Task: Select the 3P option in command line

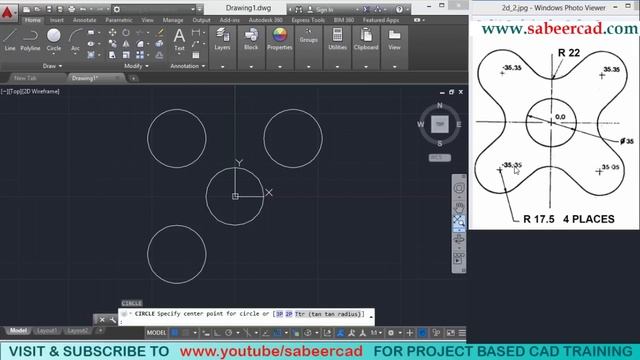Action: click(x=279, y=314)
